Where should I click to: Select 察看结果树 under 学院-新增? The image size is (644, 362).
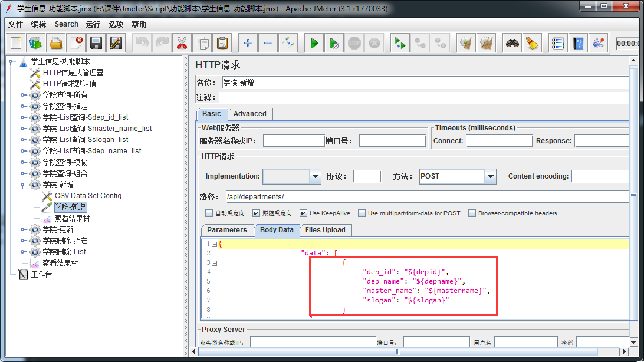click(72, 218)
